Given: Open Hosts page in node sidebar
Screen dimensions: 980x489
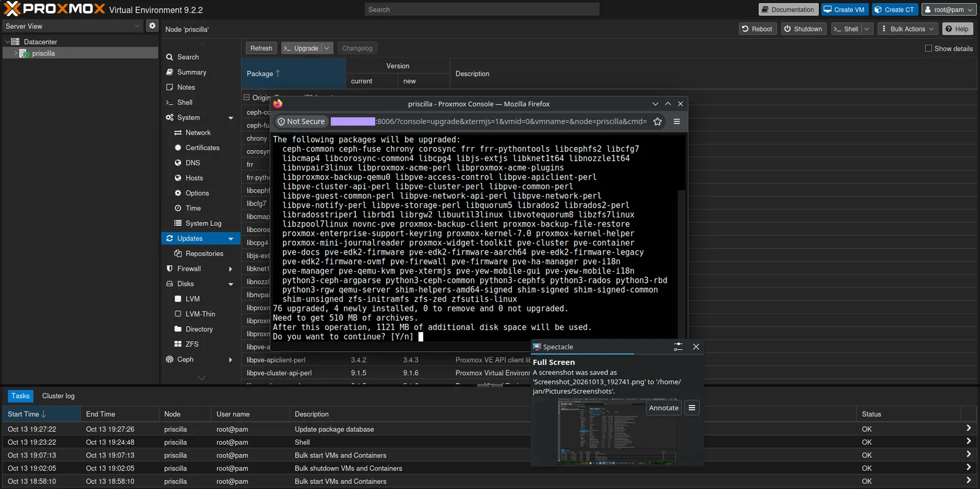Looking at the screenshot, I should [x=194, y=178].
